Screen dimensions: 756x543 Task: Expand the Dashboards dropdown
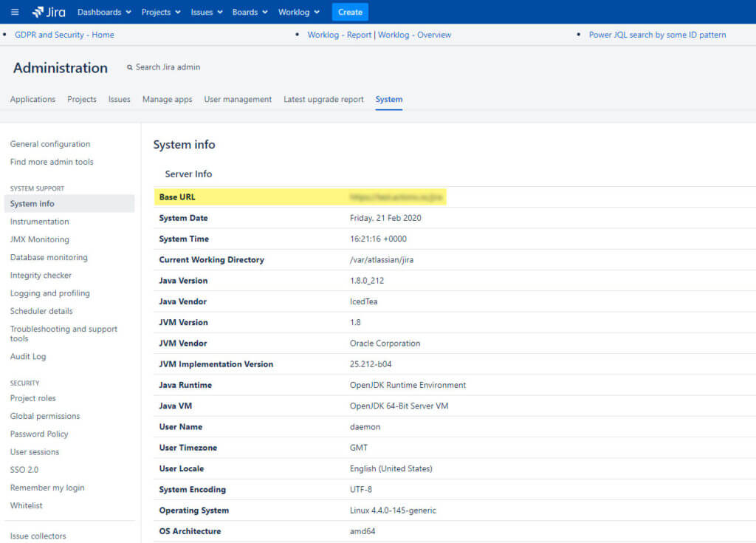pyautogui.click(x=104, y=12)
